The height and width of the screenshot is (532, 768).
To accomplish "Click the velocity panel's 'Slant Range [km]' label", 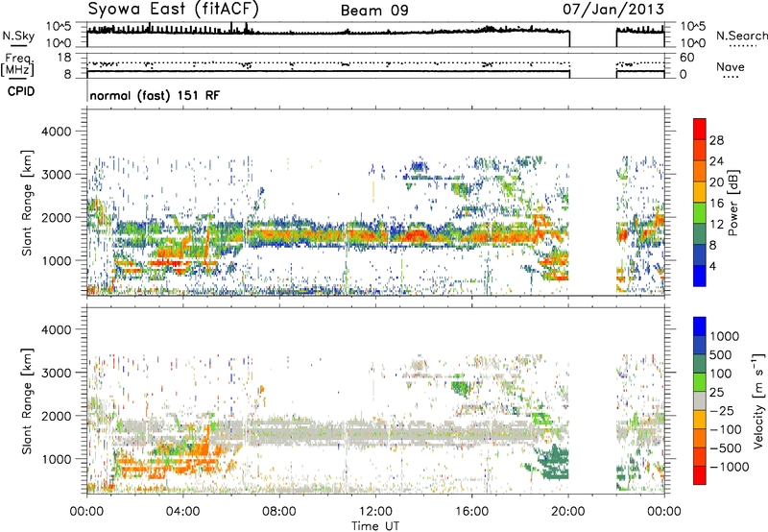I will 27,400.
